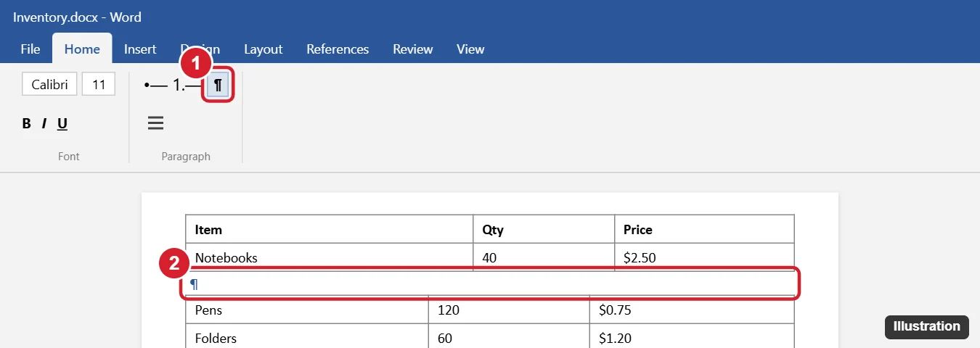Screen dimensions: 980x348
Task: Select the 'Notebooks' table cell
Action: [330, 257]
